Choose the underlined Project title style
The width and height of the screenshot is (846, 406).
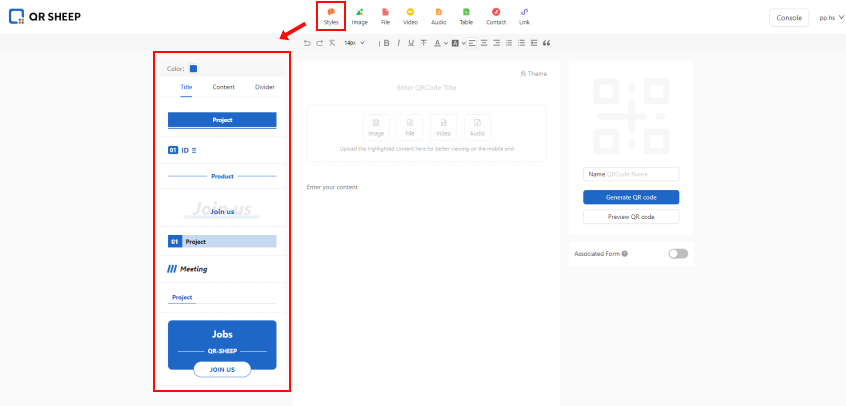coord(222,299)
